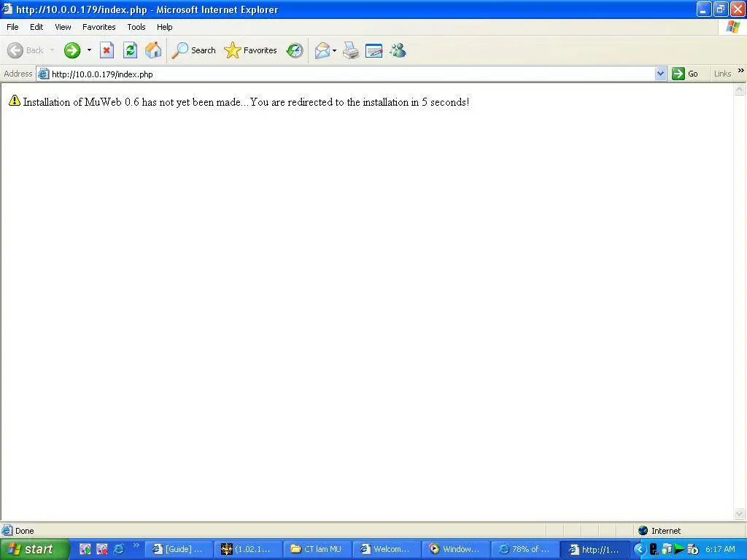Open the Favorites menu in menu bar
Screen dimensions: 747x560
(98, 27)
